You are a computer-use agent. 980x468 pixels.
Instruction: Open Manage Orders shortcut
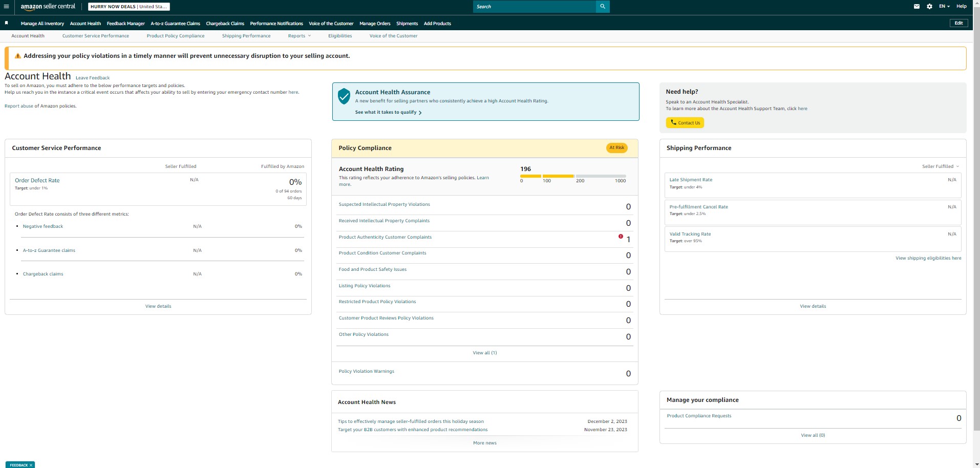375,24
